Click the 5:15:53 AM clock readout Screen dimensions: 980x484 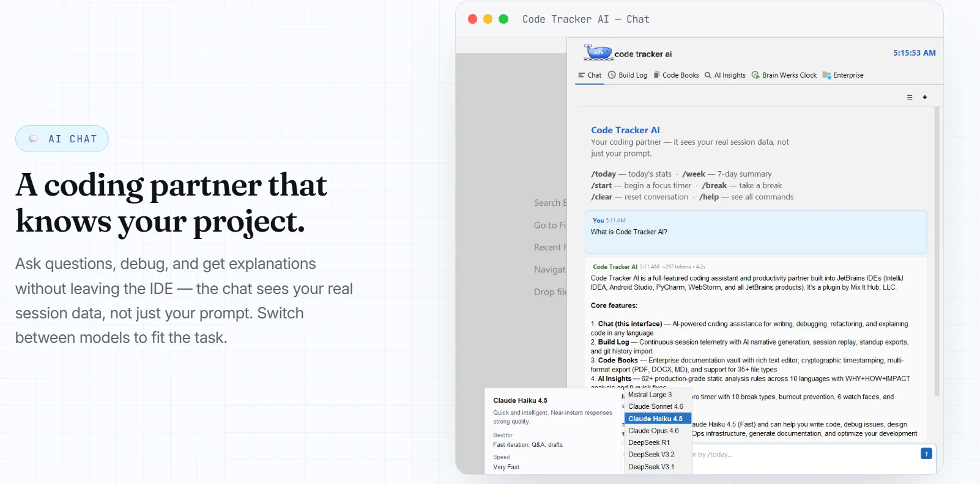(x=914, y=53)
